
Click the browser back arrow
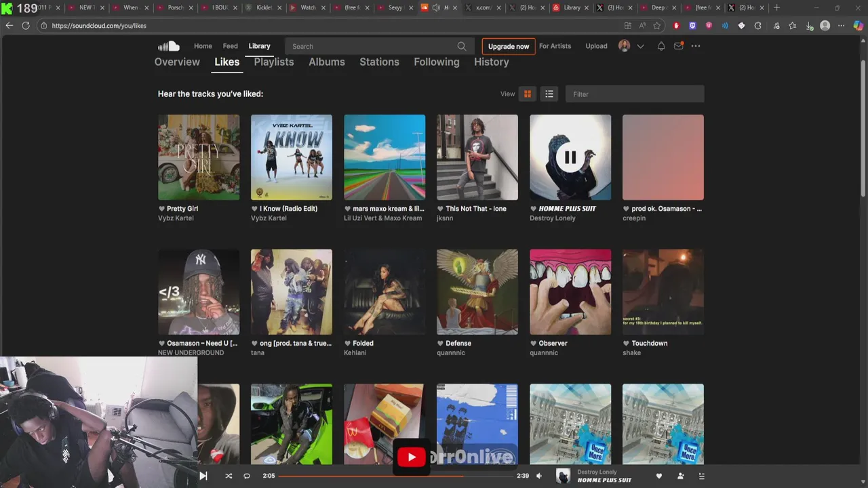coord(9,26)
